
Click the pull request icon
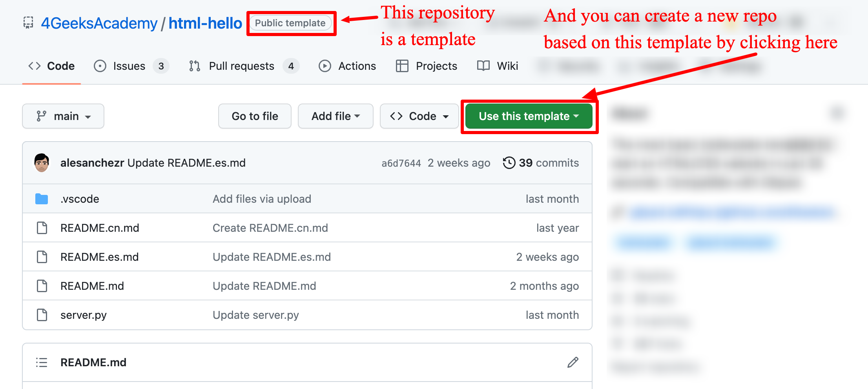pyautogui.click(x=195, y=66)
